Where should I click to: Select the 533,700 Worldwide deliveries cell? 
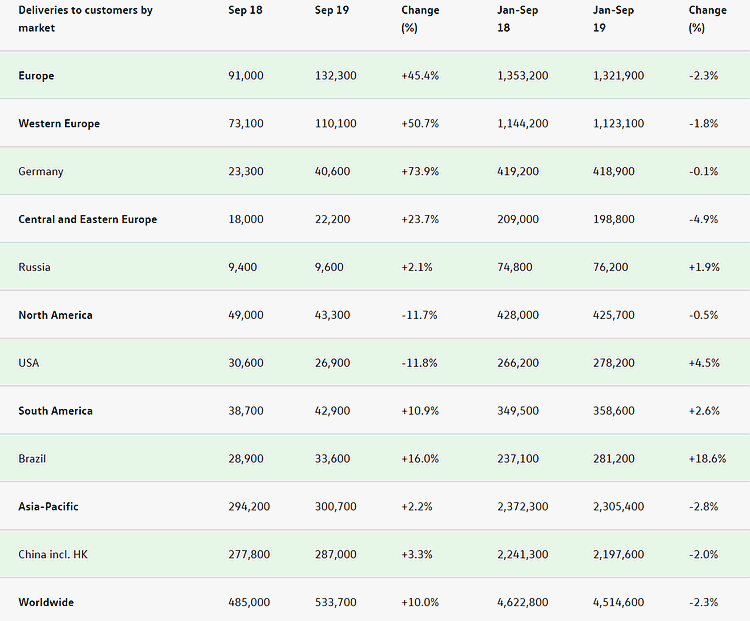tap(335, 603)
